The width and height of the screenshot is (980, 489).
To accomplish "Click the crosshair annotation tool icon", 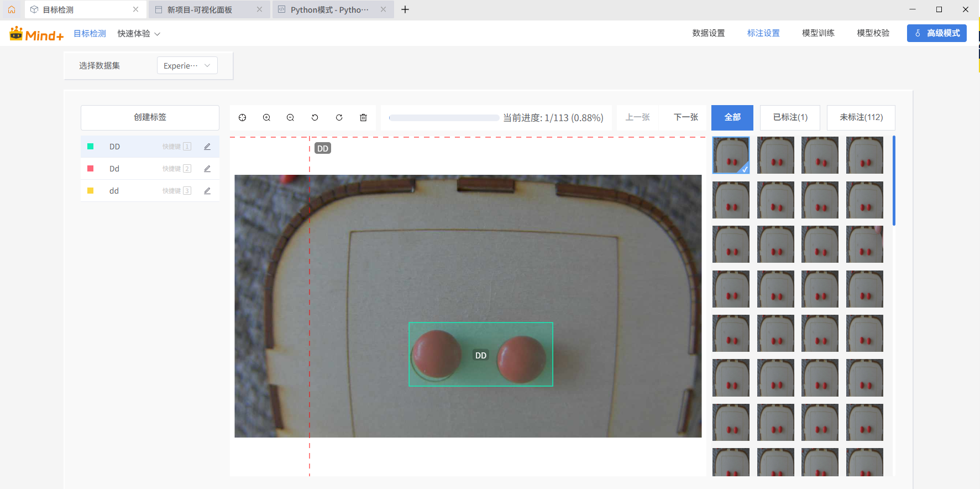I will [x=242, y=117].
